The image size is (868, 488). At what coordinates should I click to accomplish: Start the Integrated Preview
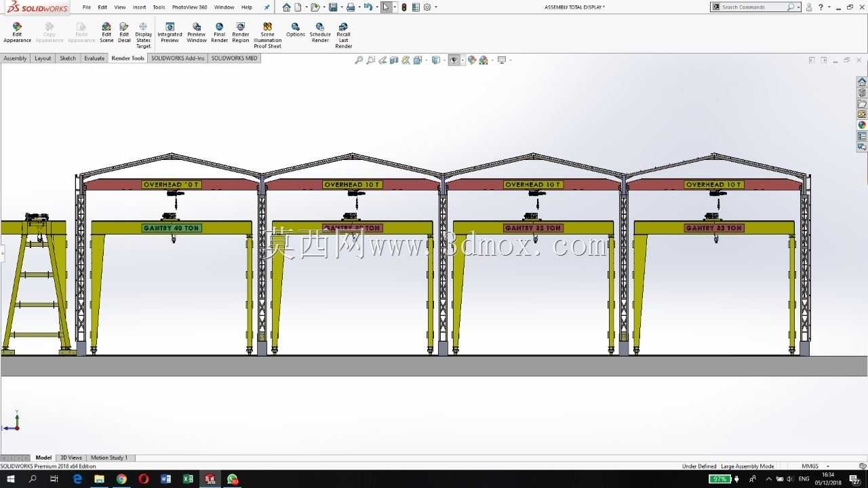click(x=170, y=33)
